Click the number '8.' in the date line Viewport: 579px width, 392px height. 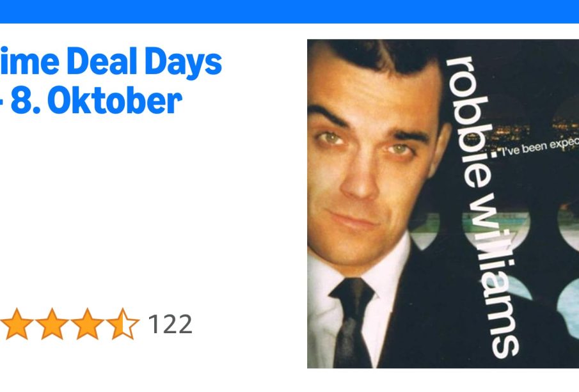pyautogui.click(x=26, y=101)
